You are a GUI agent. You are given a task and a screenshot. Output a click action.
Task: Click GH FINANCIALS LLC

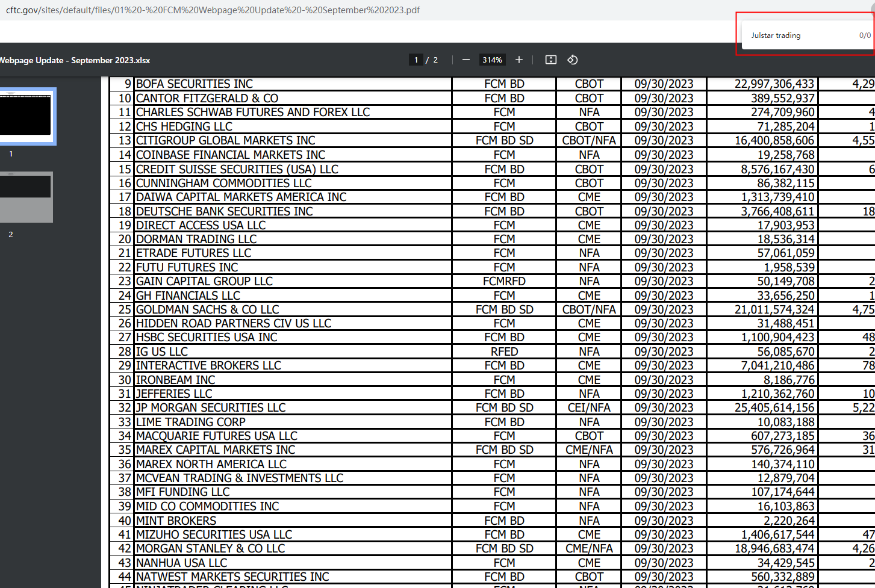point(188,296)
